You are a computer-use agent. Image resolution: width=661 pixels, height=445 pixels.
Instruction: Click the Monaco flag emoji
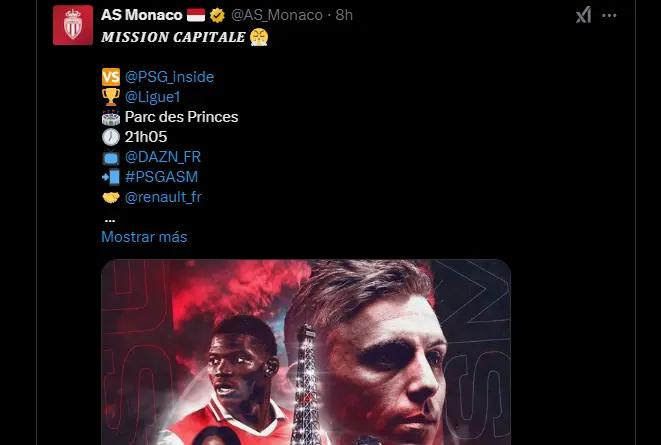coord(196,15)
